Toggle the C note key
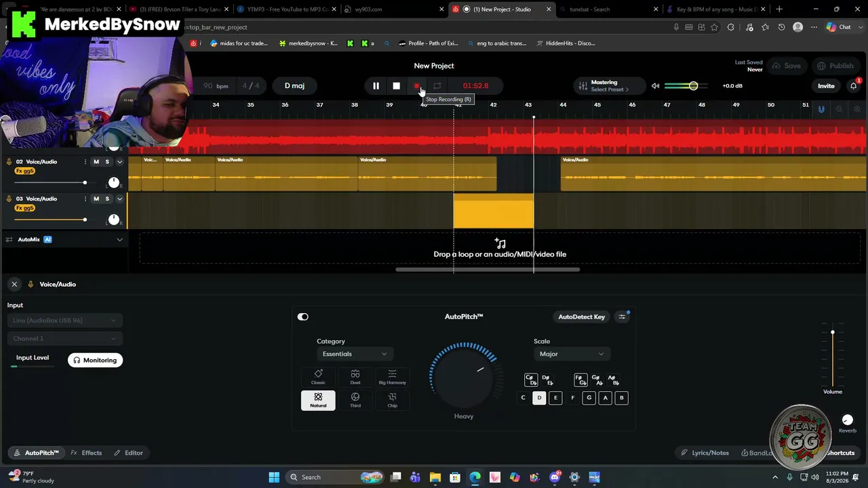868x488 pixels. pos(523,398)
